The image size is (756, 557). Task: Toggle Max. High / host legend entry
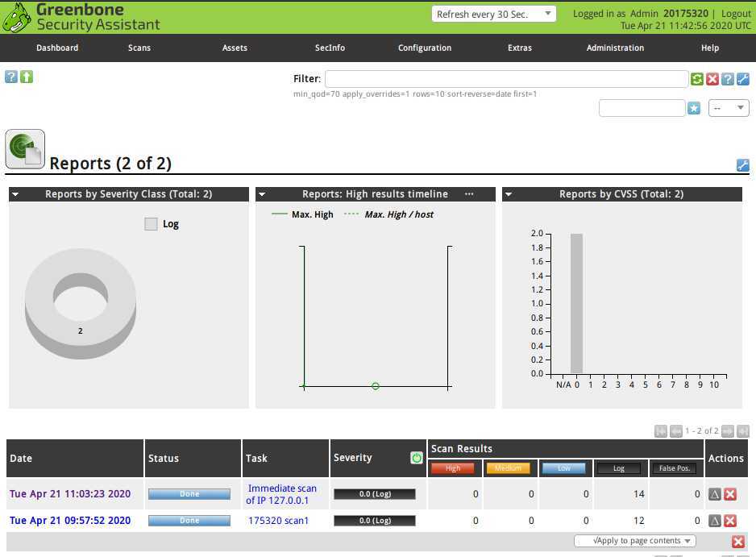388,214
